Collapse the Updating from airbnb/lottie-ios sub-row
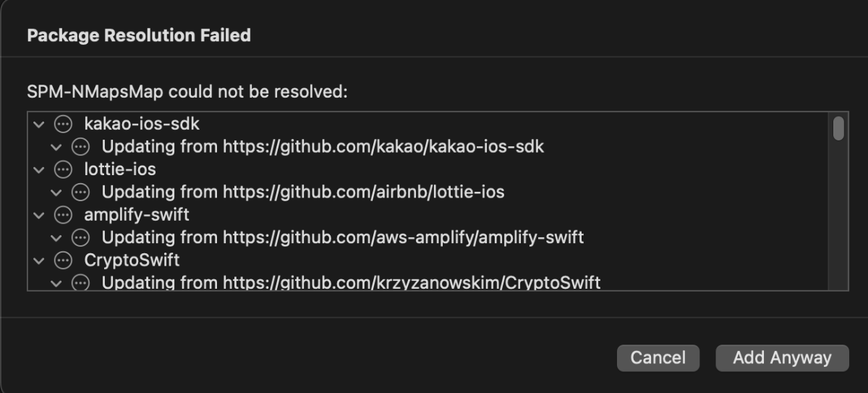The image size is (868, 393). click(56, 192)
